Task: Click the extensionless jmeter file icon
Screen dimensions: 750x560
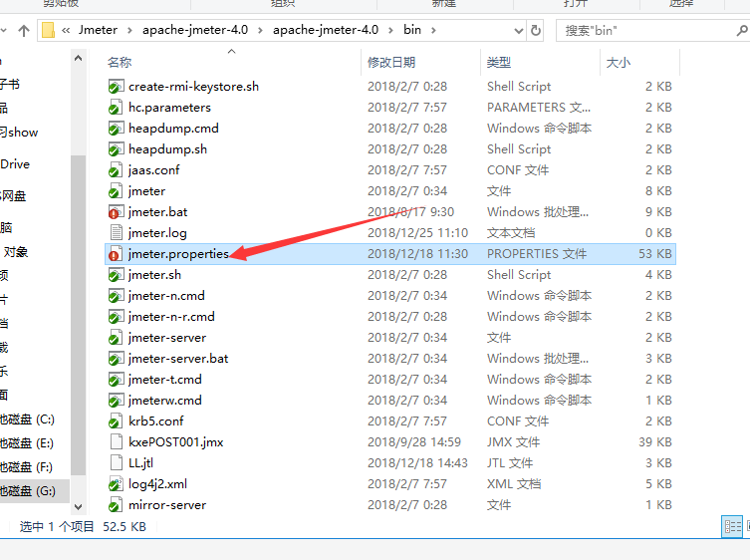Action: (116, 191)
